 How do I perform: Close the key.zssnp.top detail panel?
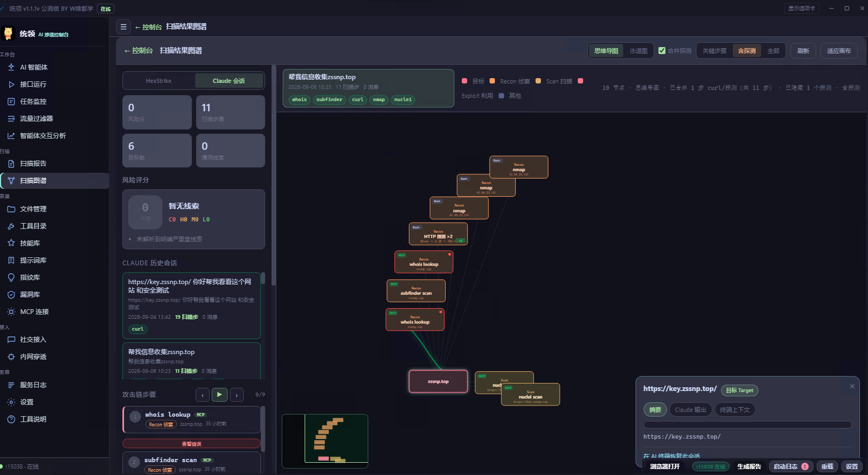coord(852,386)
